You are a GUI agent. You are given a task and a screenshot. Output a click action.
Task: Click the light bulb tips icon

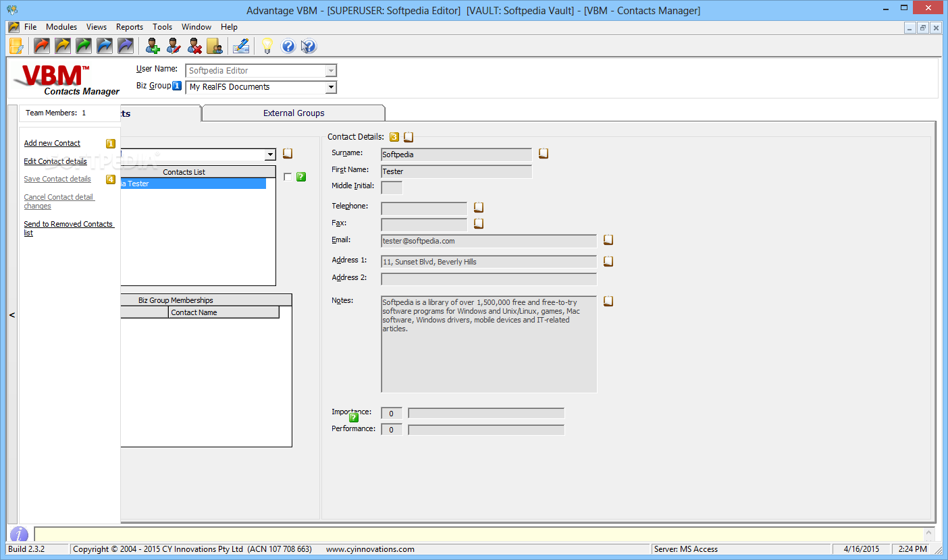[x=267, y=46]
